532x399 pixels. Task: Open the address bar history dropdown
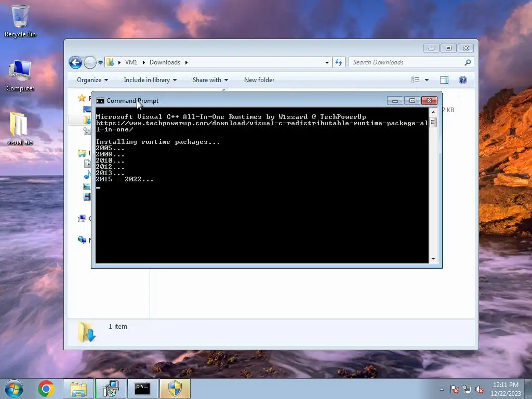[x=327, y=62]
